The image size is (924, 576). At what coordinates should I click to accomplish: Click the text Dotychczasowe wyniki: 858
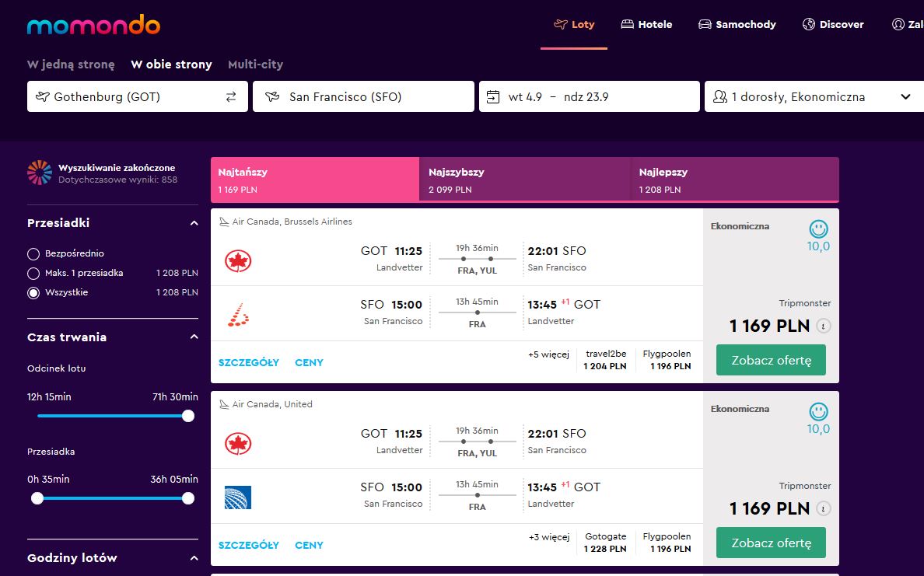pyautogui.click(x=118, y=180)
